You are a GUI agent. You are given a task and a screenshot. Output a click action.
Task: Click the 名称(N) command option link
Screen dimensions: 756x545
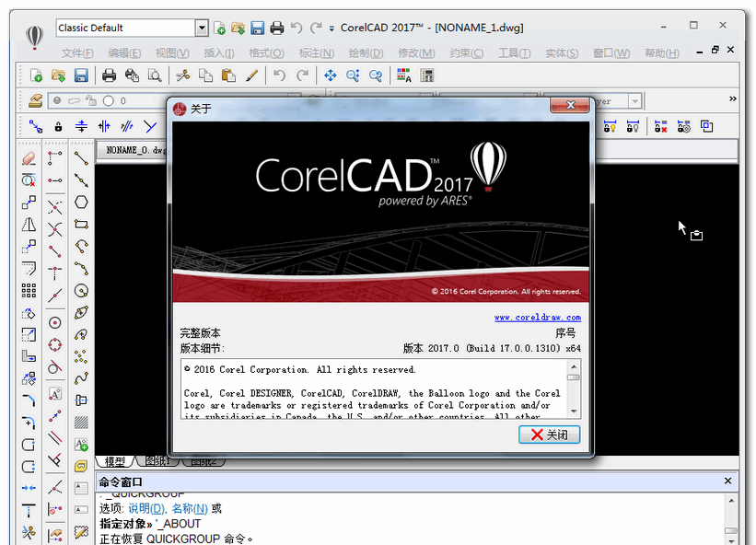(190, 508)
